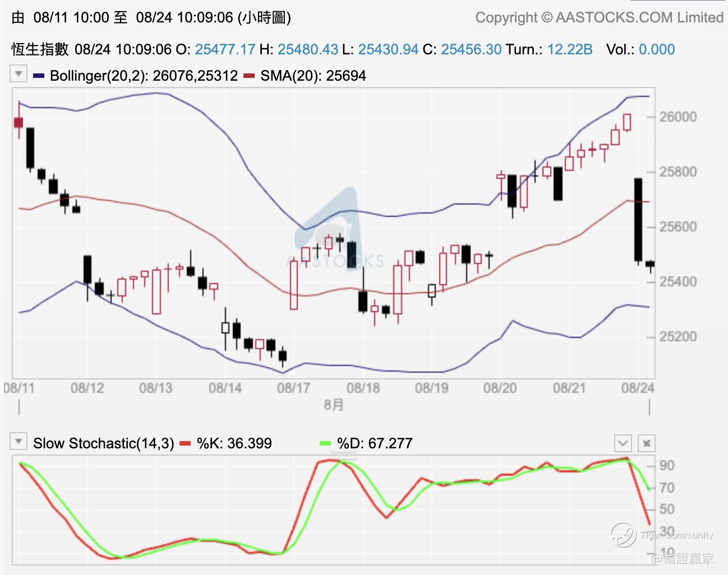Click the high price value "25480.43"
Viewport: 728px width, 575px height.
pos(308,49)
